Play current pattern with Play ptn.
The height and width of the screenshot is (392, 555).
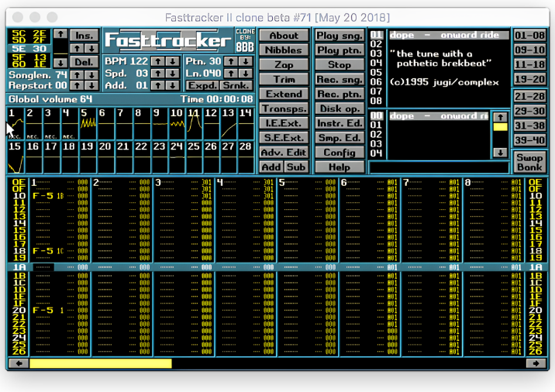click(340, 50)
